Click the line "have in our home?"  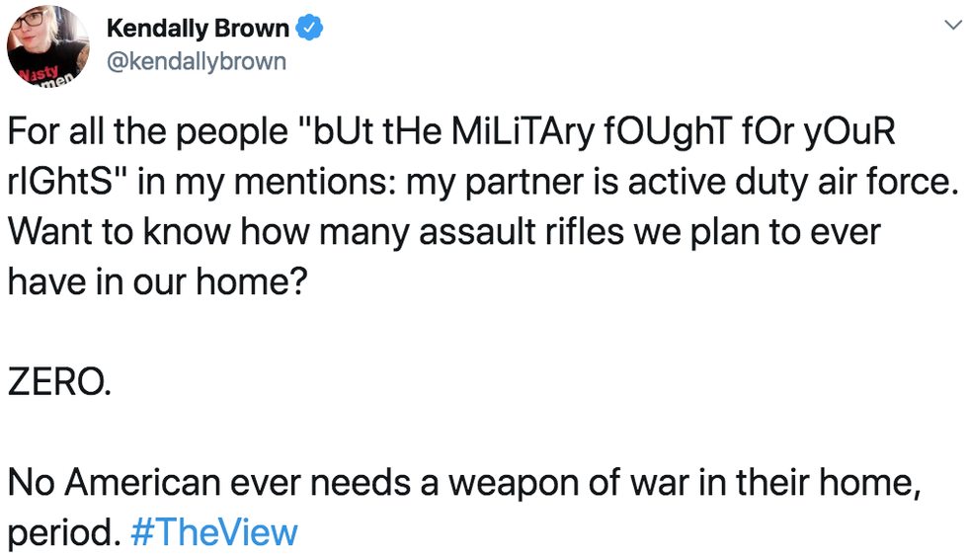[155, 282]
